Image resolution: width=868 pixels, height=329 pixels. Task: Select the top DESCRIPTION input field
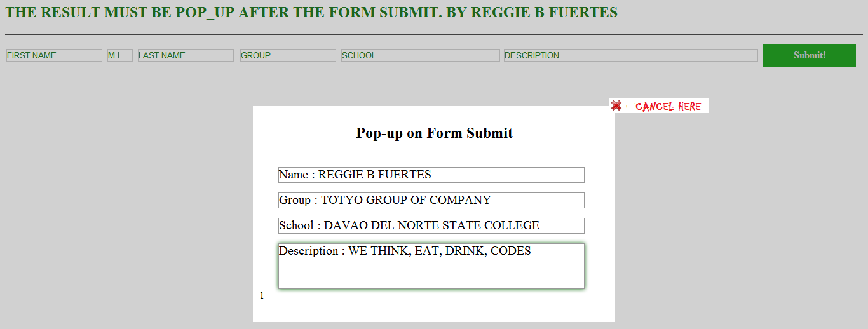point(631,55)
